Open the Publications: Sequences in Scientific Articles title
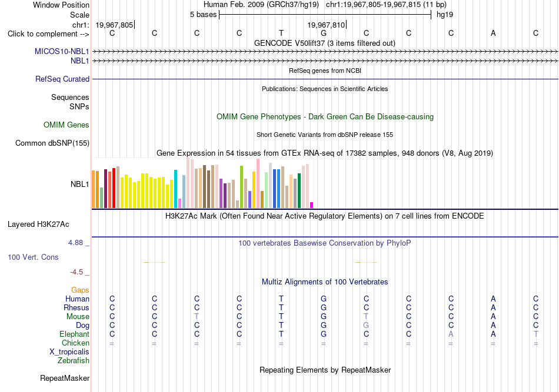Image resolution: width=559 pixels, height=392 pixels. [x=325, y=89]
